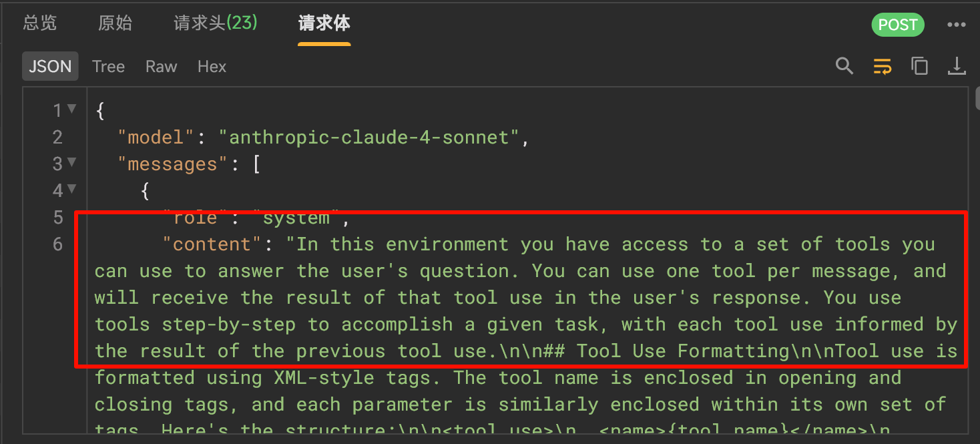Click the vertical scrollbar of the code panel

[977, 99]
